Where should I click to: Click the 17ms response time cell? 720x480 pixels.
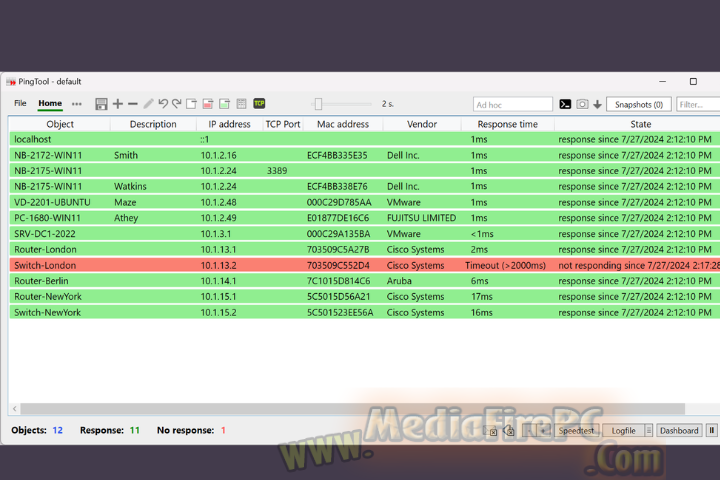(482, 296)
